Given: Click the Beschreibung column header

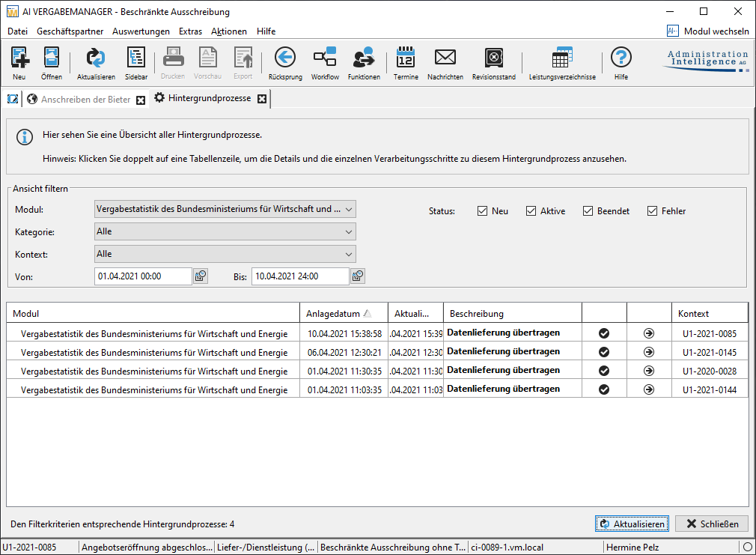Looking at the screenshot, I should (513, 313).
